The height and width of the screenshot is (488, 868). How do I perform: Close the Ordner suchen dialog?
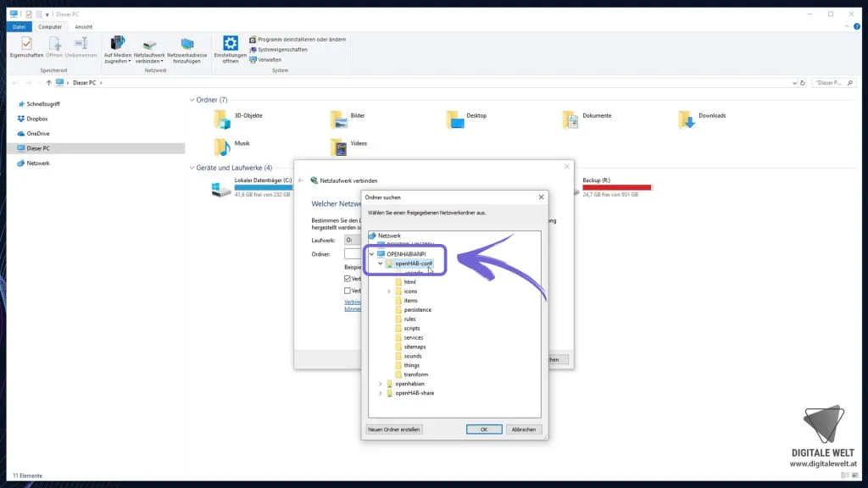[x=542, y=197]
